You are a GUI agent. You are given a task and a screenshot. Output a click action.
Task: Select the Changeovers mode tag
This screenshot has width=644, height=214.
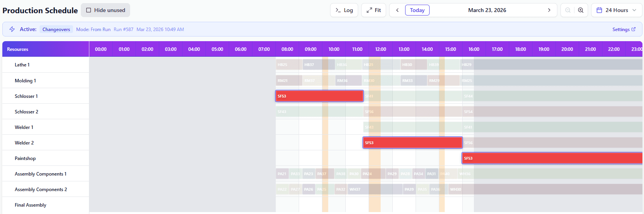tap(56, 30)
